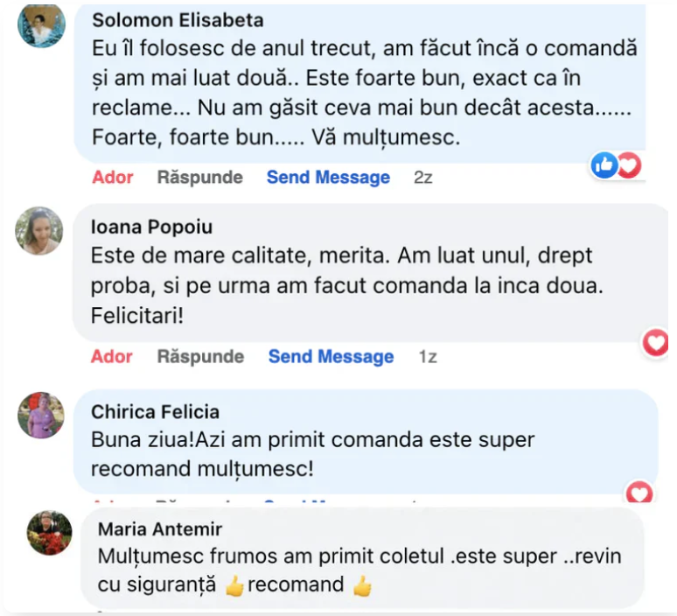Screen dimensions: 677x616
Task: Click the Maria Antemir name link
Action: [x=160, y=529]
